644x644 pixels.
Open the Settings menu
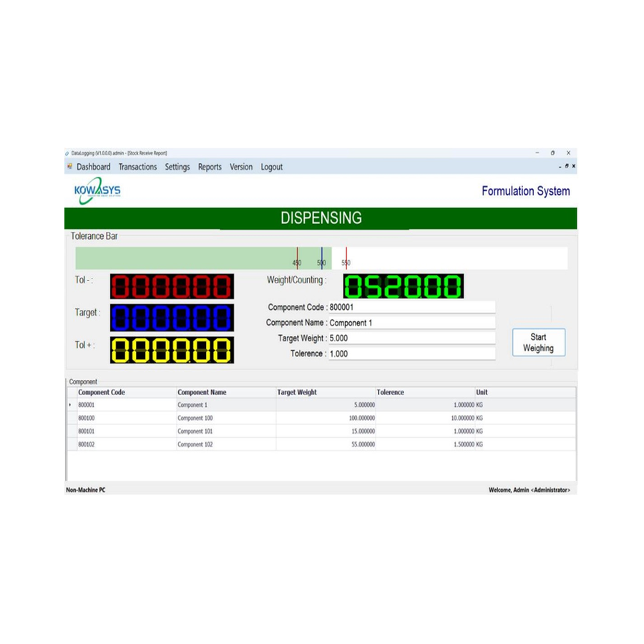[177, 167]
